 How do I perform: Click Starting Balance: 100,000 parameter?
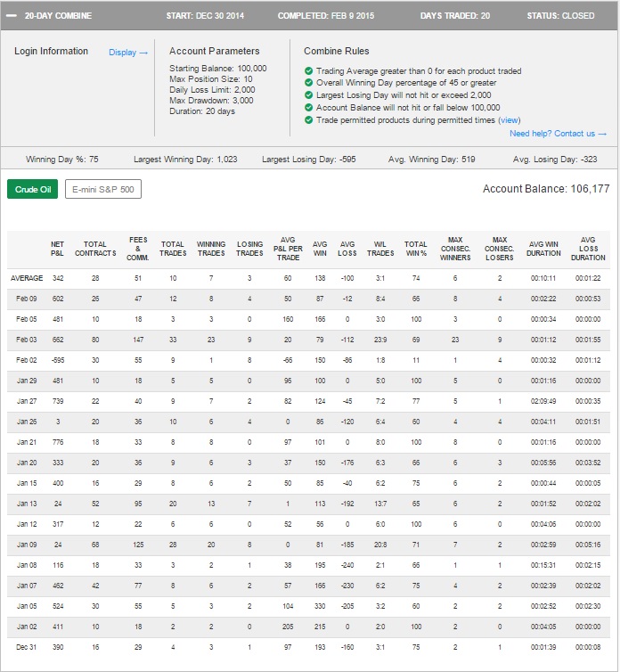pyautogui.click(x=218, y=69)
